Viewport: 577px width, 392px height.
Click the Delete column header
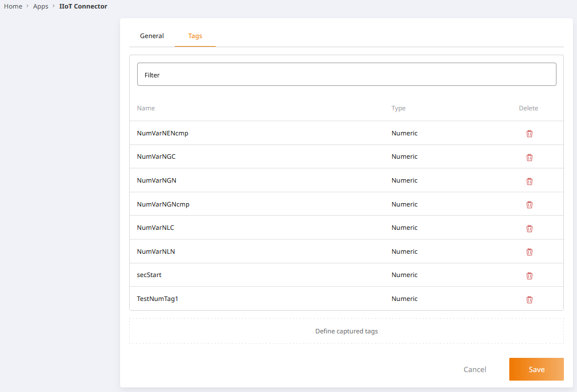tap(529, 108)
